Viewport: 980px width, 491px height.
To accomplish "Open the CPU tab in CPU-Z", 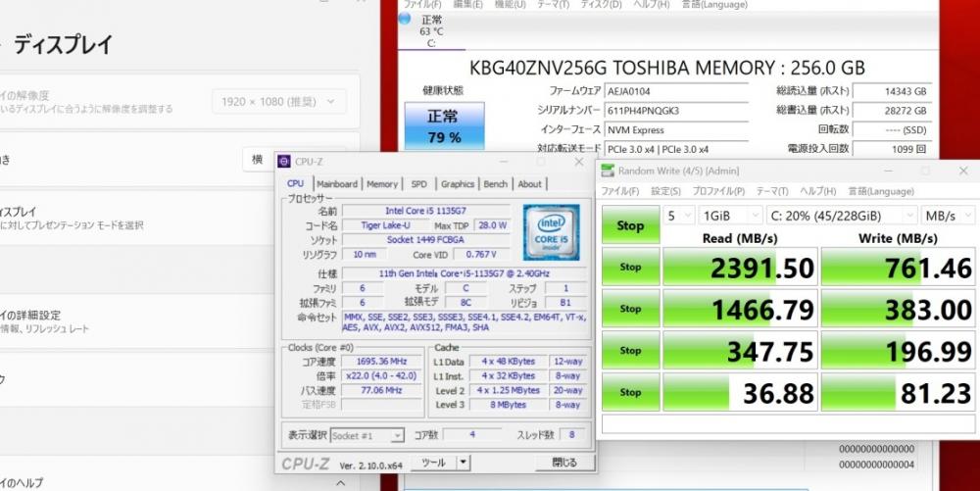I will 296,183.
